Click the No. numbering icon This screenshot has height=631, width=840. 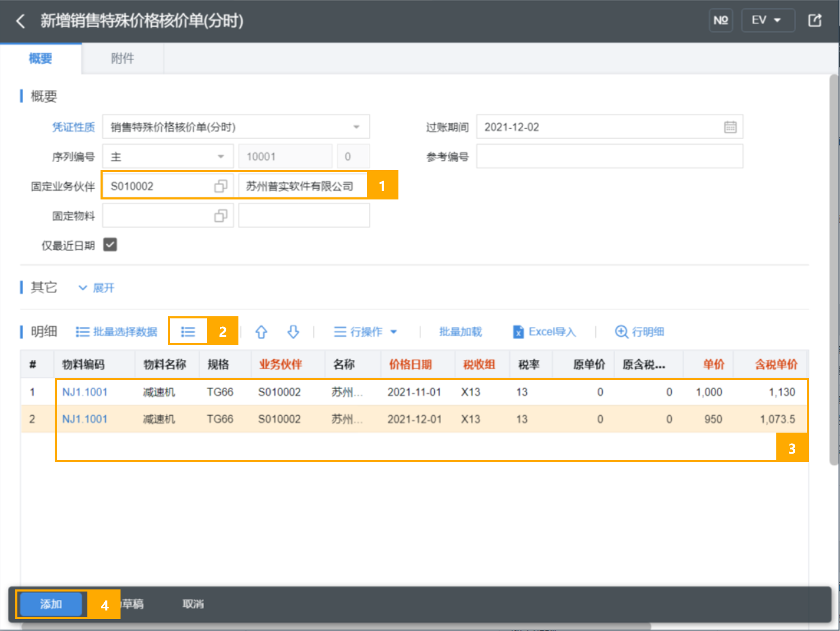721,21
